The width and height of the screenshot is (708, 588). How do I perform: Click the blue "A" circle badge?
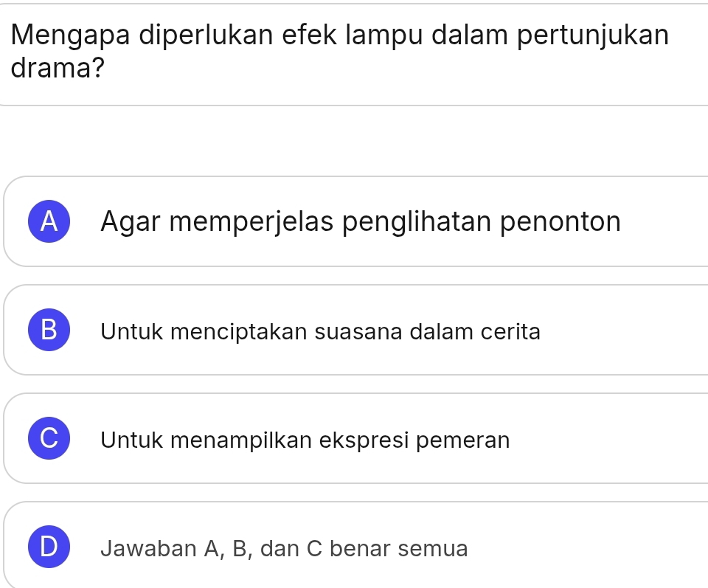(x=49, y=222)
